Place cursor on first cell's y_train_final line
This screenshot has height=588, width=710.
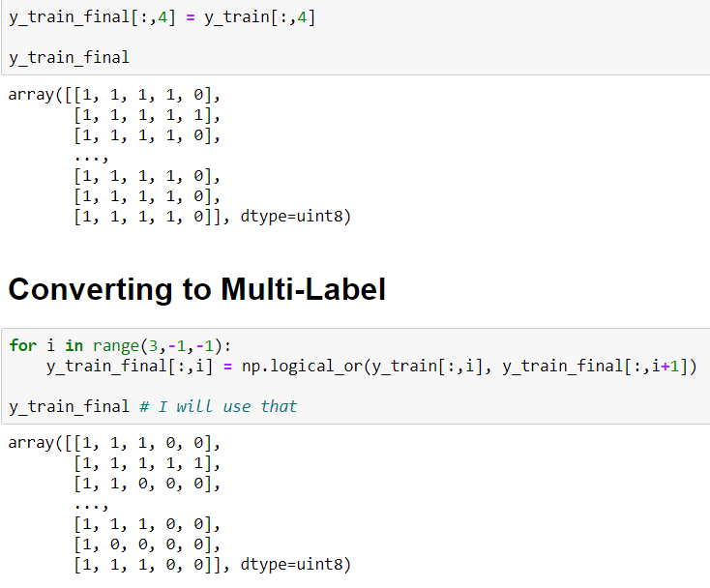point(69,57)
